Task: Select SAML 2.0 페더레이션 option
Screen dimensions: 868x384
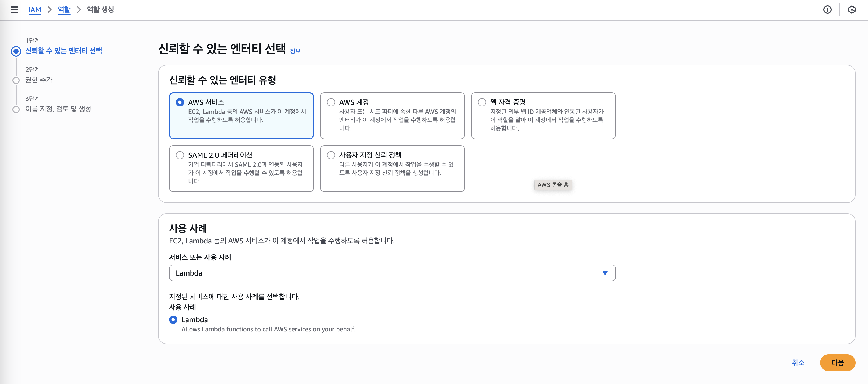Action: [180, 155]
